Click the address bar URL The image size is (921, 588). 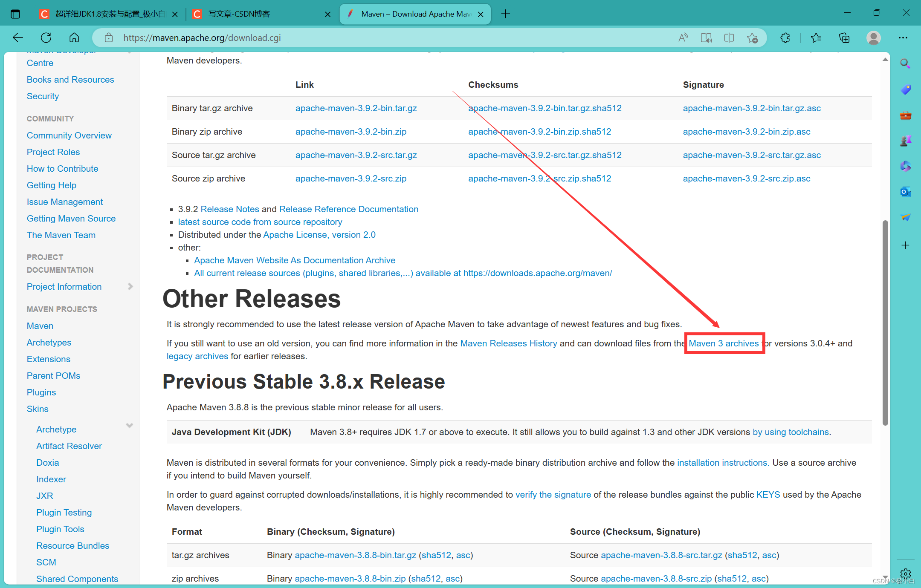coord(202,38)
